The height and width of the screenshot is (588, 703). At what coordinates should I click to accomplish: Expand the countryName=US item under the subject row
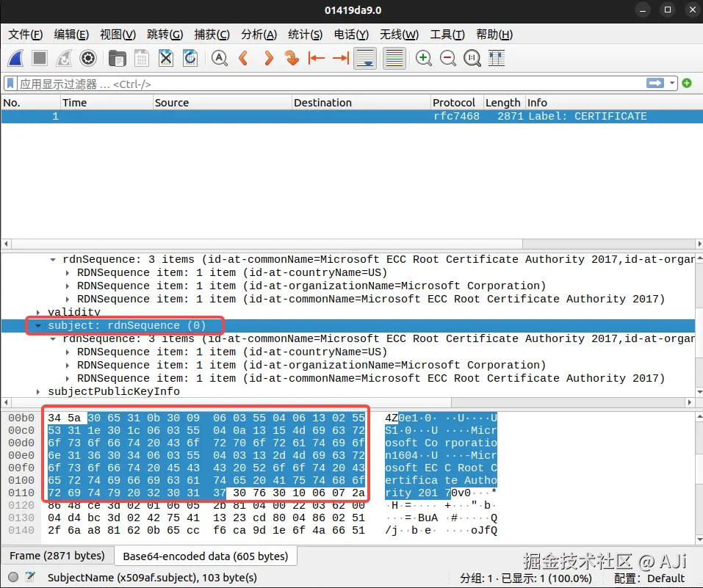[x=68, y=352]
